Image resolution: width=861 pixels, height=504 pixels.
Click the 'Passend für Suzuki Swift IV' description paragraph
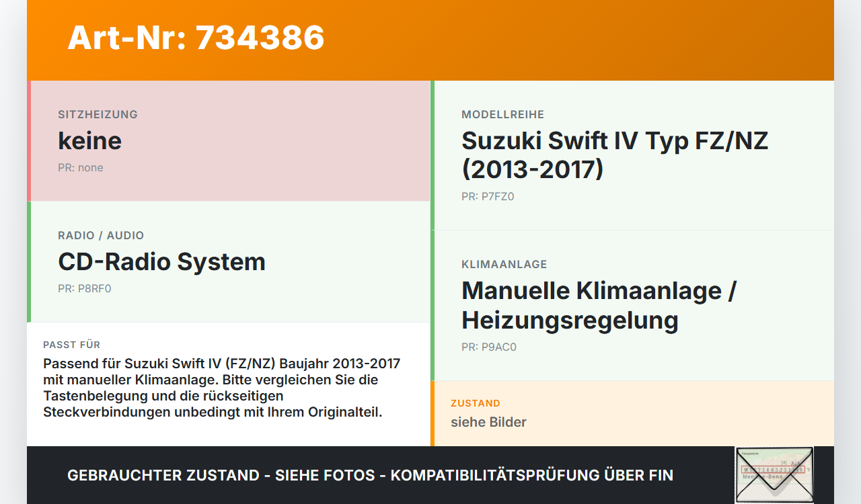pyautogui.click(x=222, y=388)
